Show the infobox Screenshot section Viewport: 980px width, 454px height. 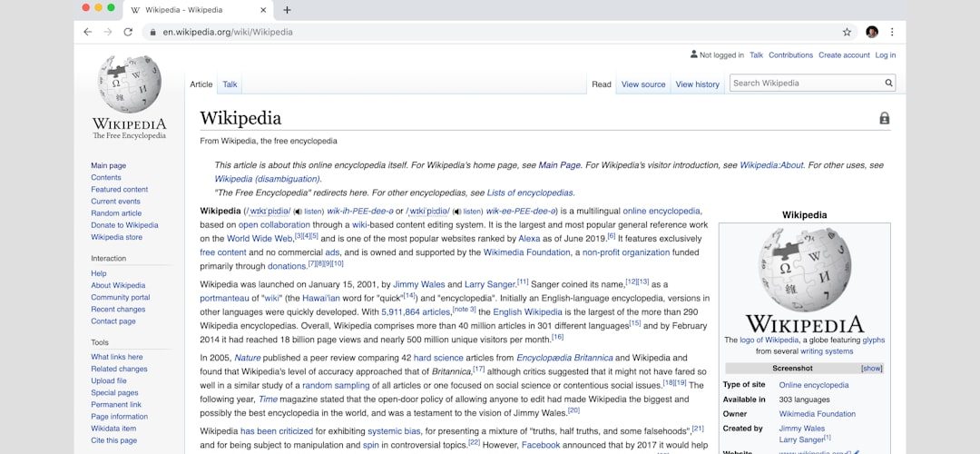(x=871, y=369)
